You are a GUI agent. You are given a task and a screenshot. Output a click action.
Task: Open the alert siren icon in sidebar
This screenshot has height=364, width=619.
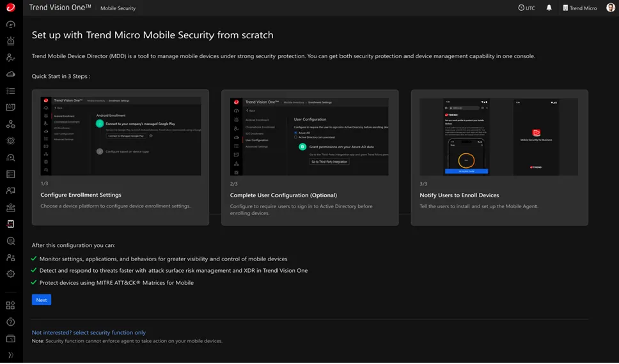tap(10, 41)
